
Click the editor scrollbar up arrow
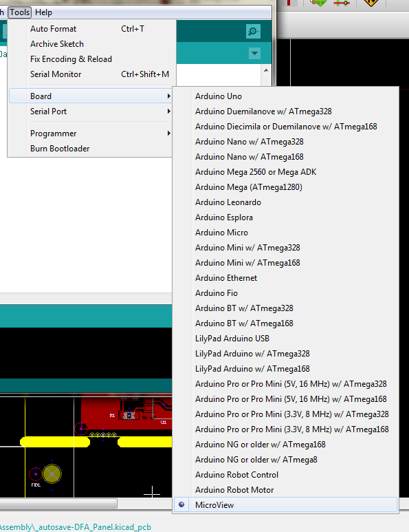[266, 70]
